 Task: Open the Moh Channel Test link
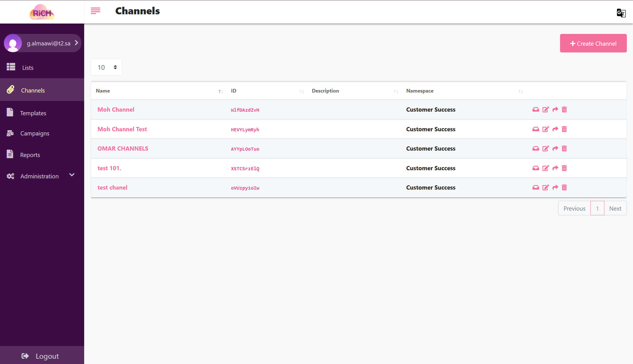click(x=122, y=129)
